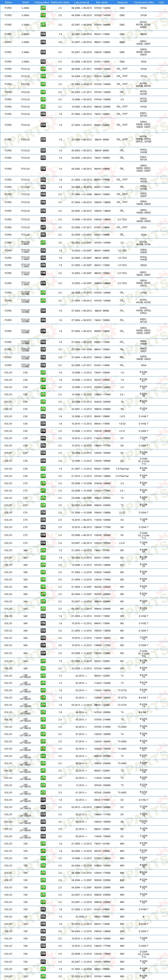
Task: Click PB icon in Focus Kombi SYDA row
Action: tap(43, 293)
